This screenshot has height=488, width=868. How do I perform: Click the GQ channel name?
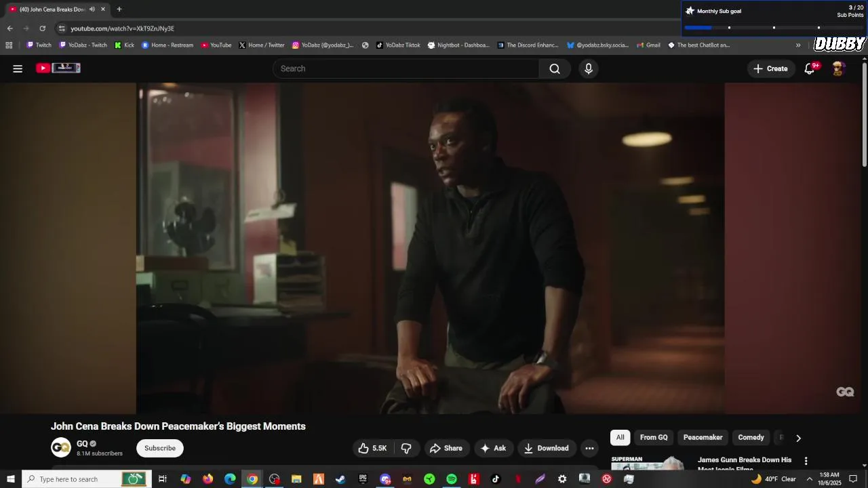tap(82, 444)
